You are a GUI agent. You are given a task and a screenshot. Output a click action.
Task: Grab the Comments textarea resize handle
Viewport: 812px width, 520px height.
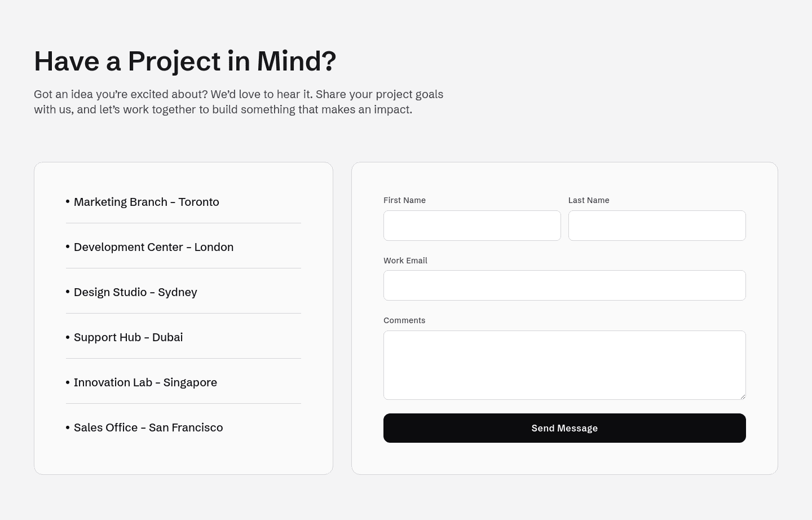tap(743, 396)
